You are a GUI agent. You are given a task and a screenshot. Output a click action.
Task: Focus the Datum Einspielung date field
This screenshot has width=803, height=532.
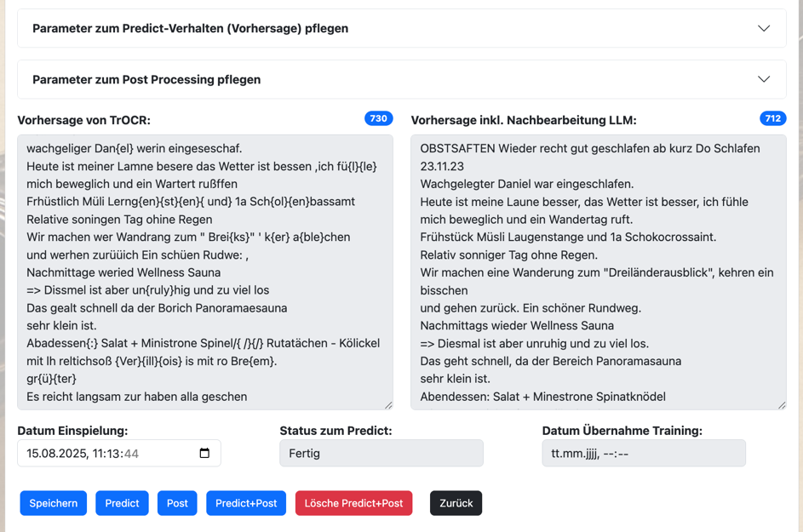119,453
